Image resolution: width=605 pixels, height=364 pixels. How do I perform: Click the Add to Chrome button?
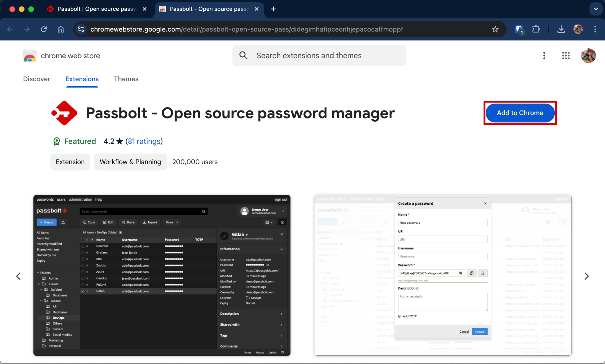point(520,113)
